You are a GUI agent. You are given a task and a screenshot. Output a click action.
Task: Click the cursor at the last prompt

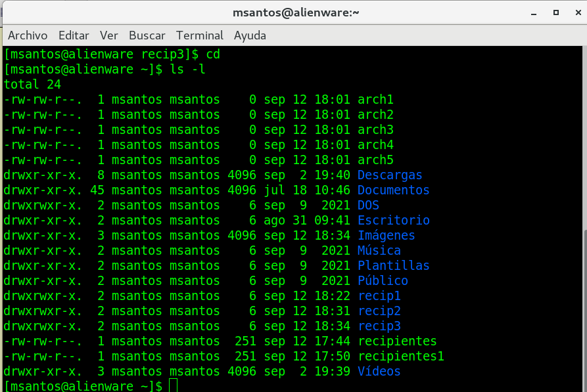click(173, 386)
